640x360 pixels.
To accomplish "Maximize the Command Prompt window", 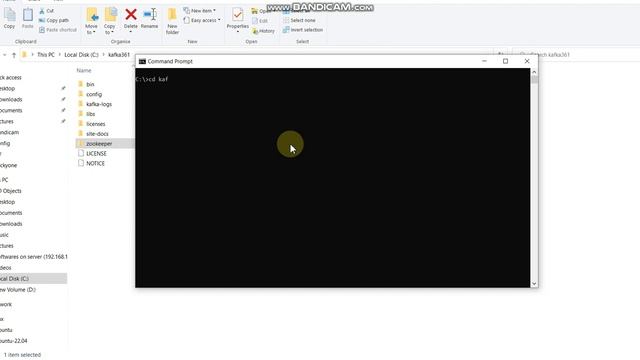I will (505, 61).
